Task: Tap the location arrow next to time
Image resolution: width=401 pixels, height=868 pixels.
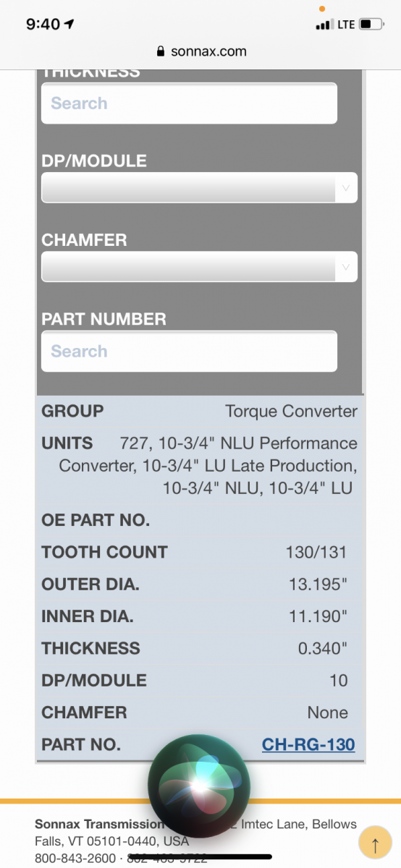Action: coord(69,24)
